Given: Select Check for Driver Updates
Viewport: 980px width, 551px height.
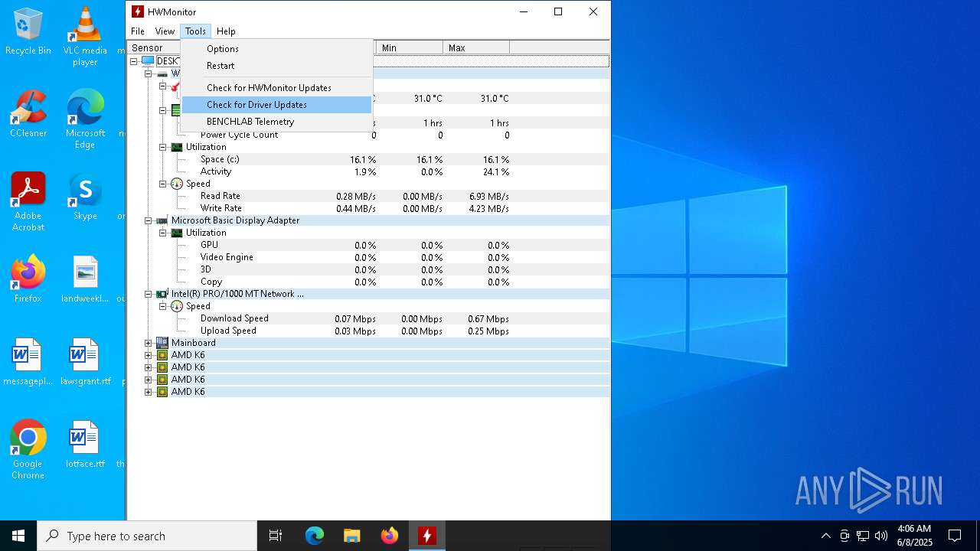Looking at the screenshot, I should (276, 105).
